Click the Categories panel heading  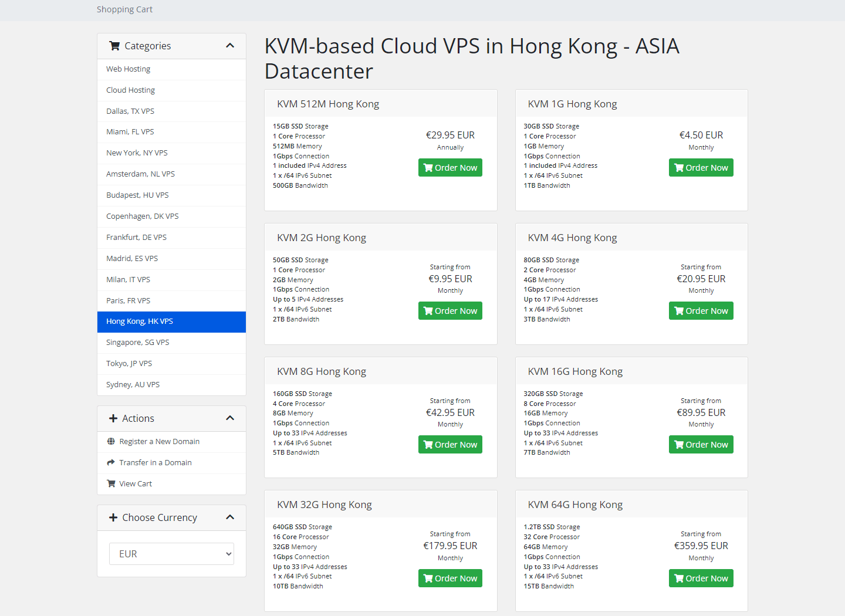(x=171, y=46)
